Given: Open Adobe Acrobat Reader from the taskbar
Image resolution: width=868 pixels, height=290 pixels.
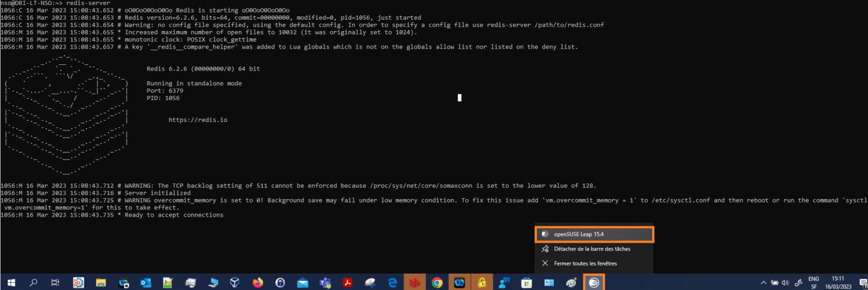Looking at the screenshot, I should click(x=348, y=283).
